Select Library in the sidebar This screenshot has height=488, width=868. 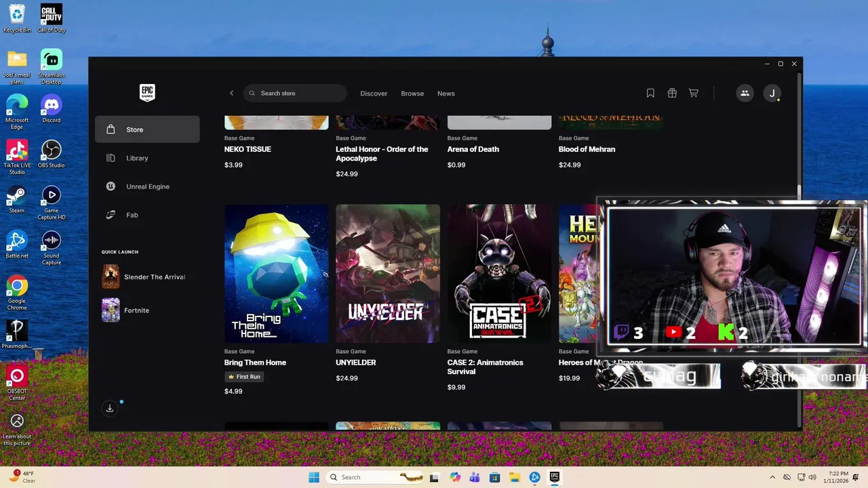pyautogui.click(x=147, y=158)
